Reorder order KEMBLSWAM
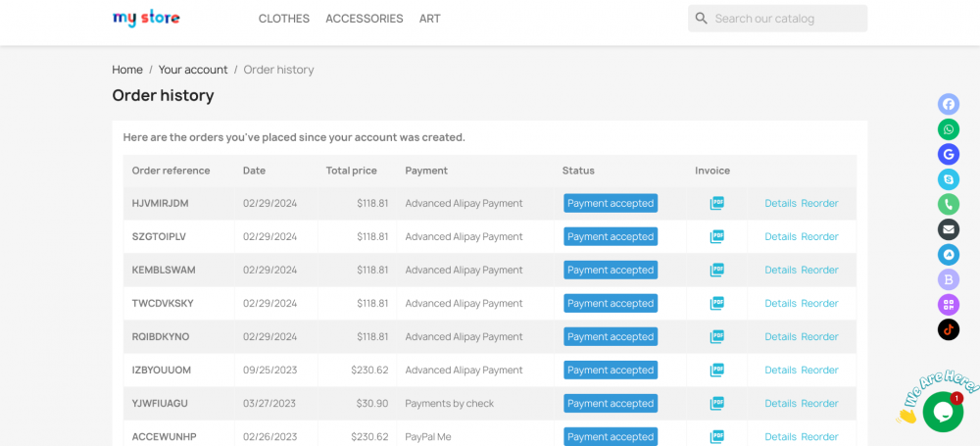Screen dimensions: 980x446 (x=819, y=270)
